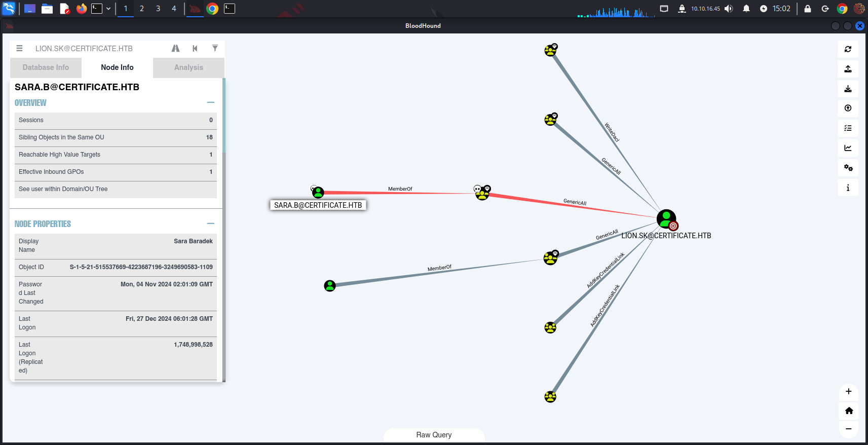
Task: Click the refresh graph icon
Action: [x=848, y=49]
